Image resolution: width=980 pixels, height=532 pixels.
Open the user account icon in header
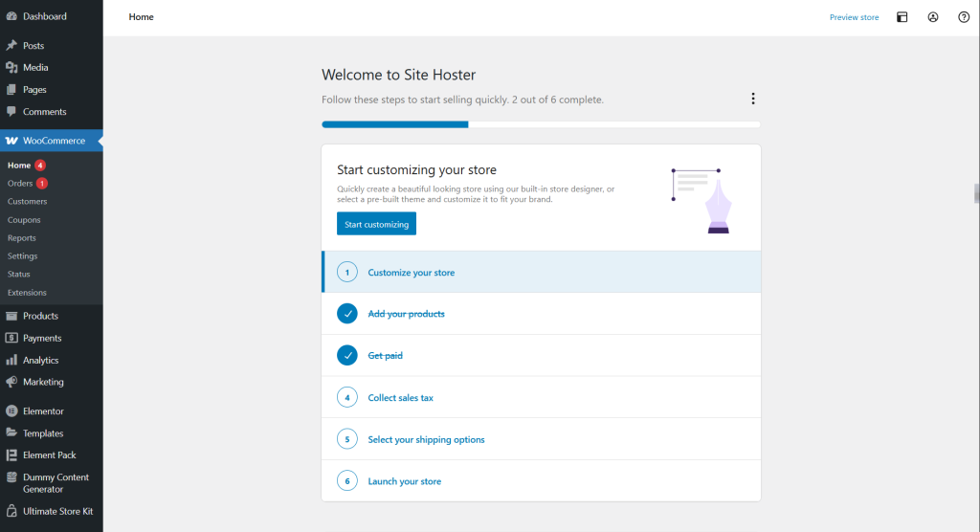(x=932, y=17)
